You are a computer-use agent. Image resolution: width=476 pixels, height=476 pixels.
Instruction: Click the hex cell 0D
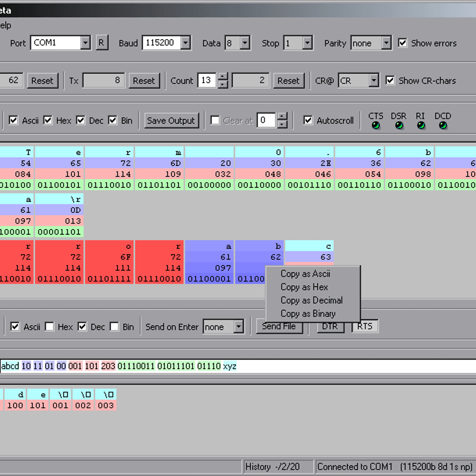[59, 210]
